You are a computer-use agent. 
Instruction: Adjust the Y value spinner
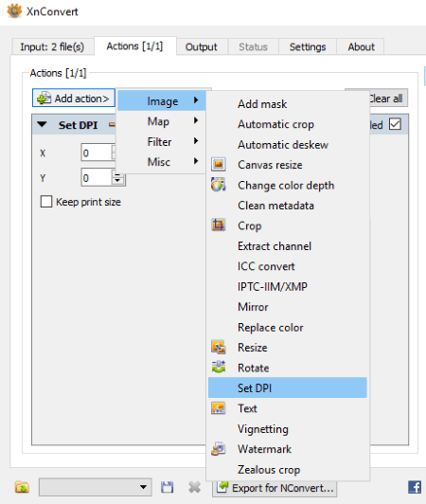pos(117,177)
